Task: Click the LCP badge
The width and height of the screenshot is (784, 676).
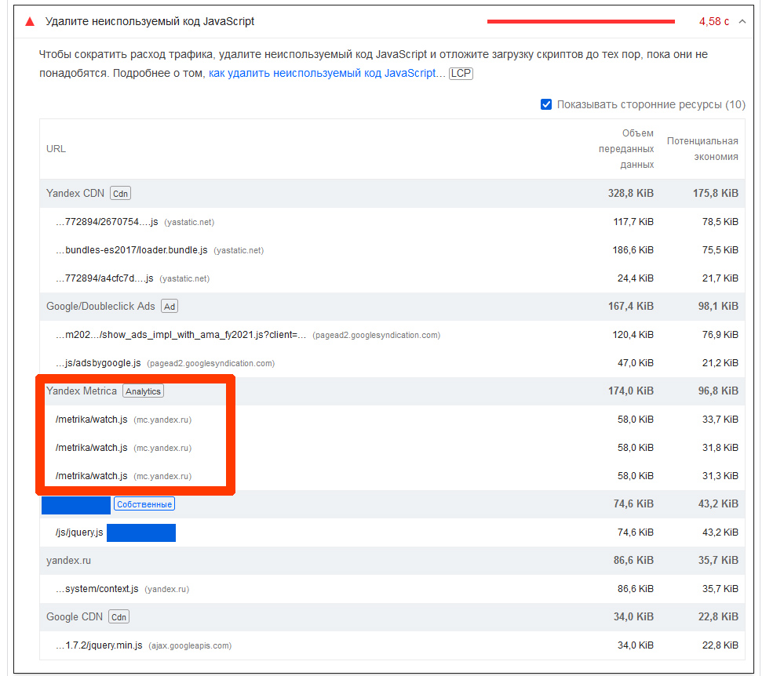Action: click(461, 74)
